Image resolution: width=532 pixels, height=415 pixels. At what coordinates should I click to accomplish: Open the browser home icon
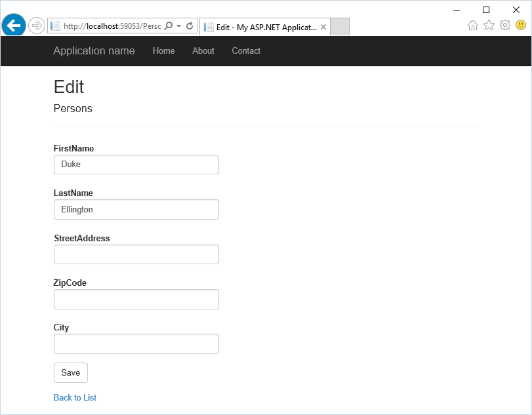(x=472, y=25)
